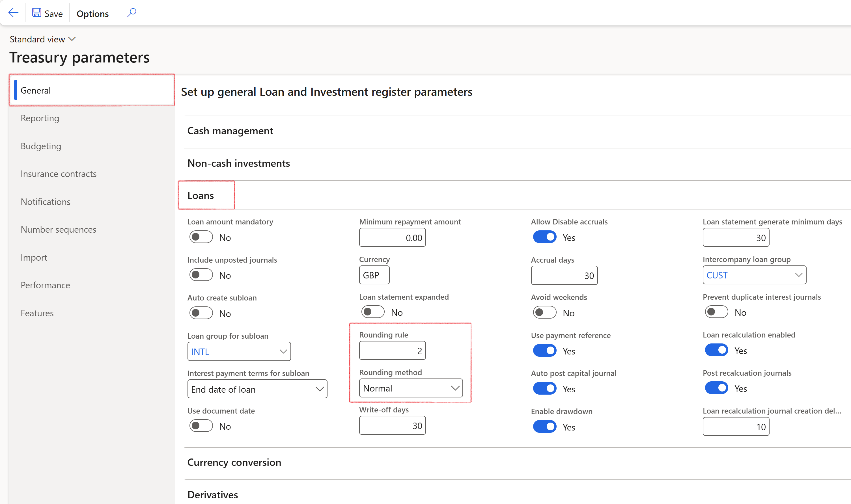851x504 pixels.
Task: Open Loan group for subloan dropdown
Action: (x=239, y=352)
